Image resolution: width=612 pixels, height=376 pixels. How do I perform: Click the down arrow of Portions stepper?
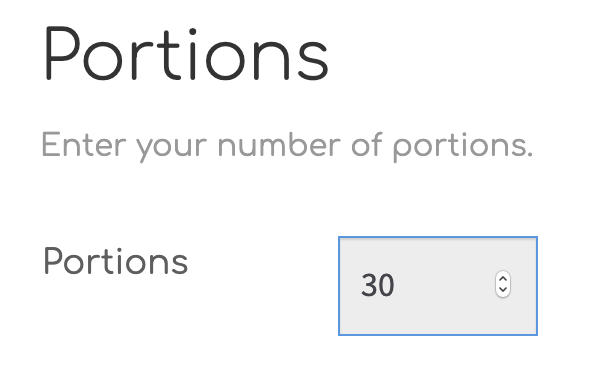tap(503, 290)
